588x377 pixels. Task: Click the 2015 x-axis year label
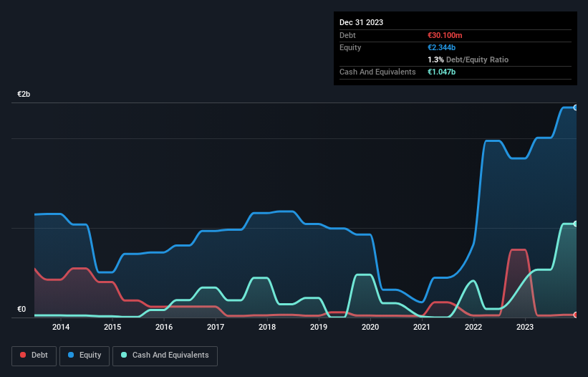(112, 327)
